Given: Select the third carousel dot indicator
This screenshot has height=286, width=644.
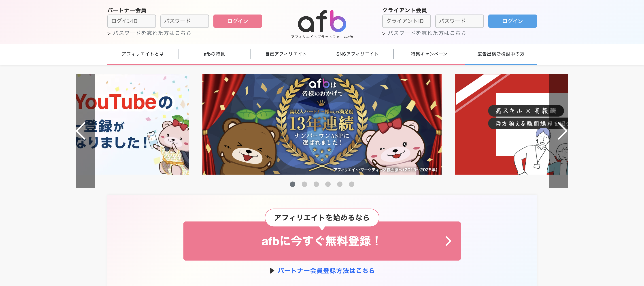Looking at the screenshot, I should click(x=316, y=184).
